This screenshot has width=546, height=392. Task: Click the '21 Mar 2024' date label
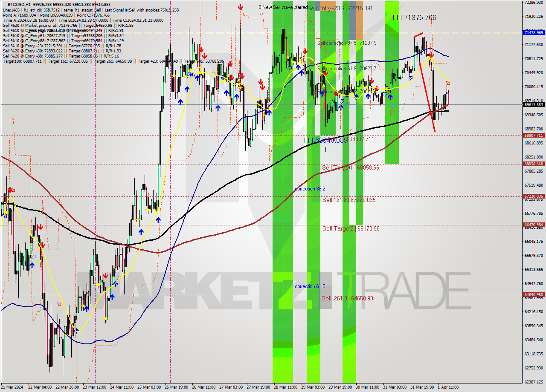12,387
